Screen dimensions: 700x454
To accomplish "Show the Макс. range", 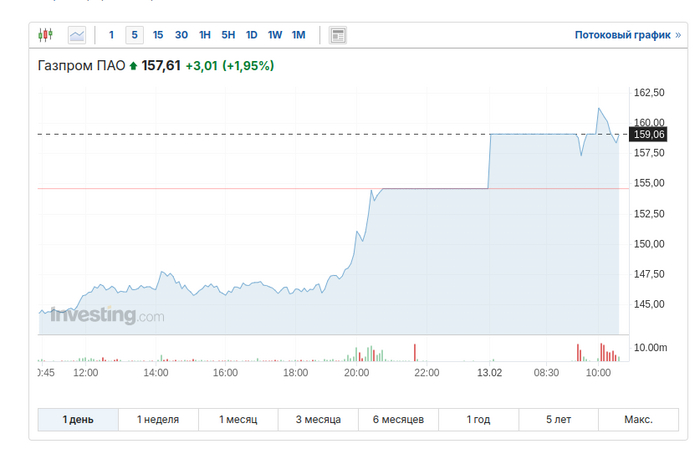I will point(638,420).
